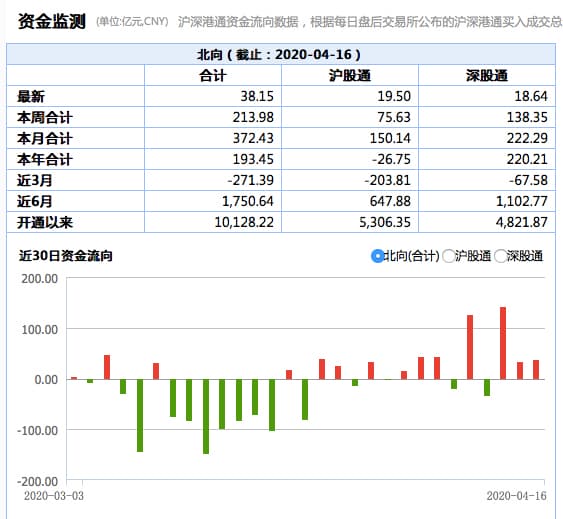
Task: Click the value -67.58
Action: (x=529, y=180)
